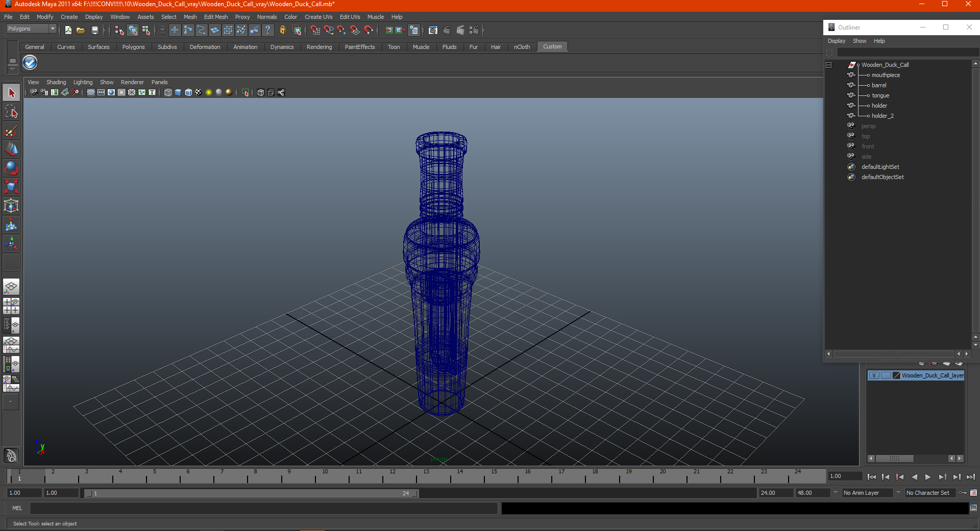Image resolution: width=980 pixels, height=531 pixels.
Task: Click the Open Scene folder icon
Action: click(x=81, y=31)
